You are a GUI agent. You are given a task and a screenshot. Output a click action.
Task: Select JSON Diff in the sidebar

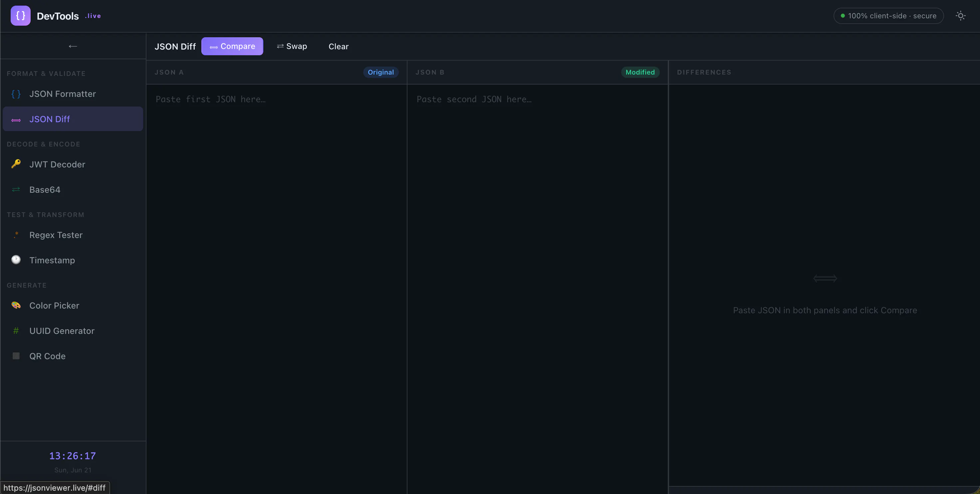[73, 119]
